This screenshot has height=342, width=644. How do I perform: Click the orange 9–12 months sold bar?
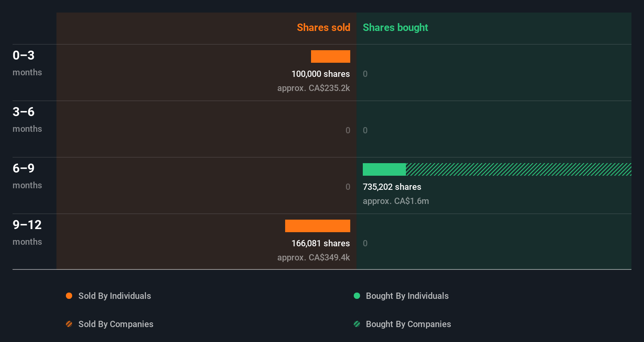[x=318, y=226]
